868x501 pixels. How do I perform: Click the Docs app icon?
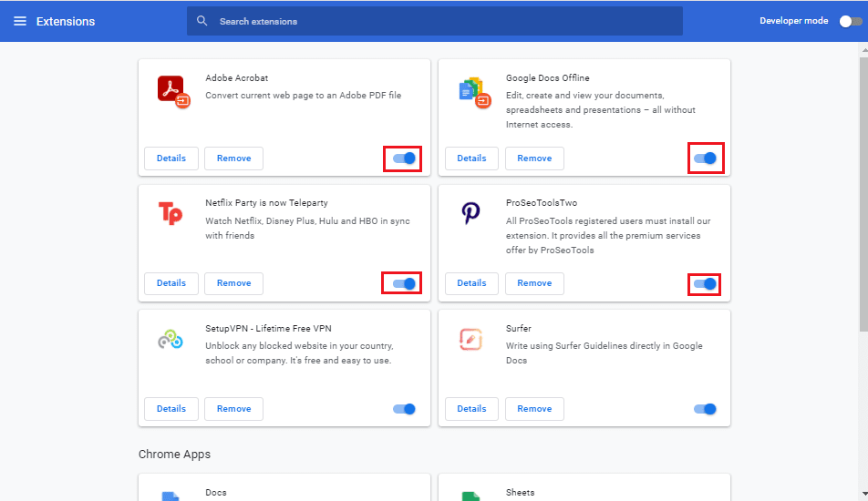click(170, 496)
